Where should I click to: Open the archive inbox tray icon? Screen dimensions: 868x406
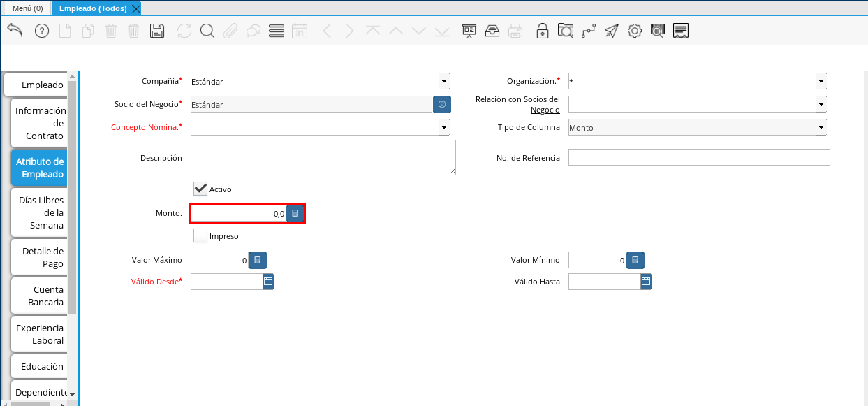tap(492, 31)
